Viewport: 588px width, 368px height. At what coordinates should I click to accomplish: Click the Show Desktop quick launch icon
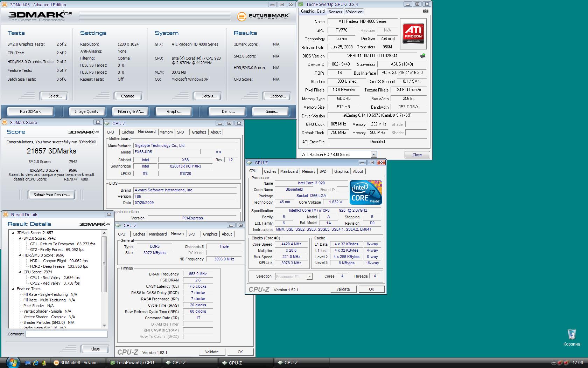[x=28, y=363]
